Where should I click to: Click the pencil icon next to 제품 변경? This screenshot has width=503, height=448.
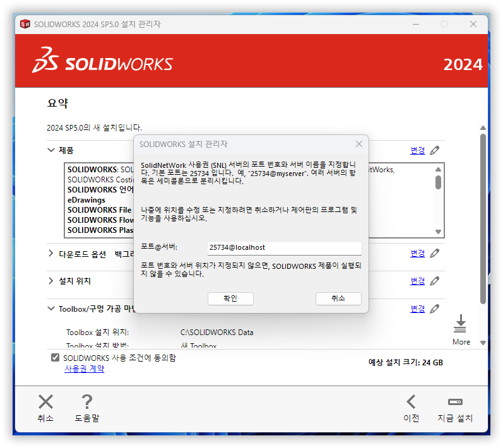point(435,150)
